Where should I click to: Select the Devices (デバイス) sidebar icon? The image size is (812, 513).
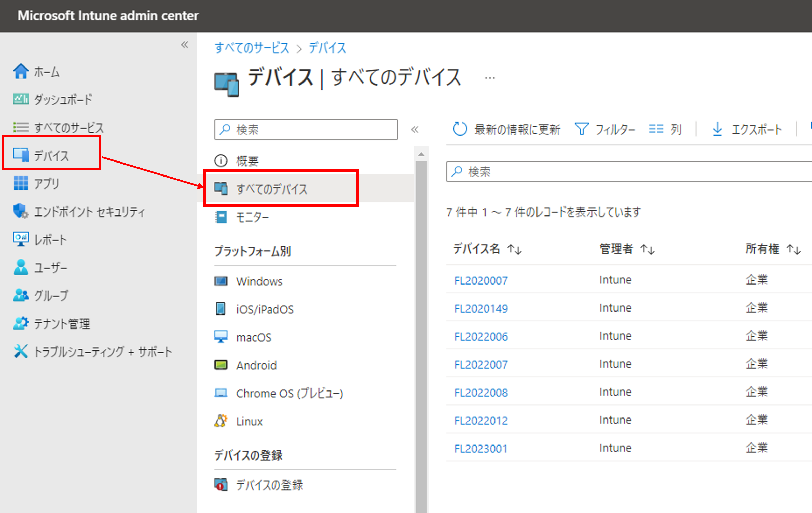click(21, 155)
